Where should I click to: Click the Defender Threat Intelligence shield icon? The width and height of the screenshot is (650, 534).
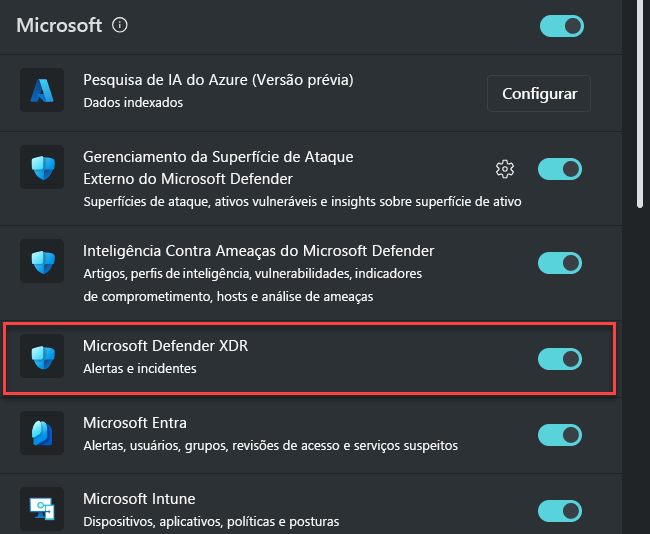(42, 261)
